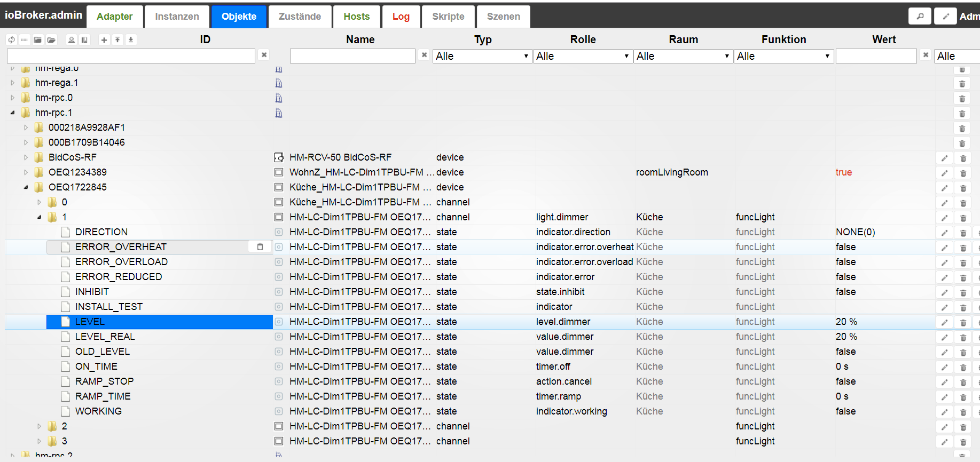Select the RAMP_STOP tree item
The height and width of the screenshot is (462, 980).
105,381
